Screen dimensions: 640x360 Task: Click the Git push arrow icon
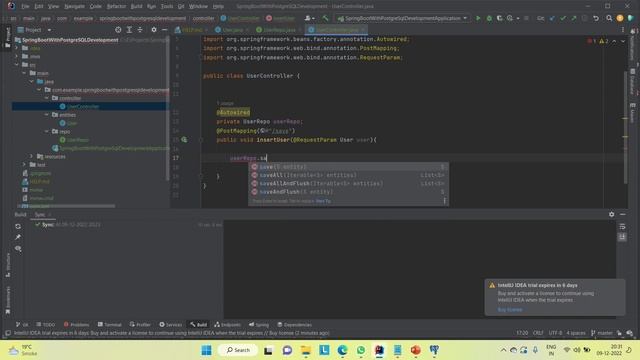tap(574, 18)
